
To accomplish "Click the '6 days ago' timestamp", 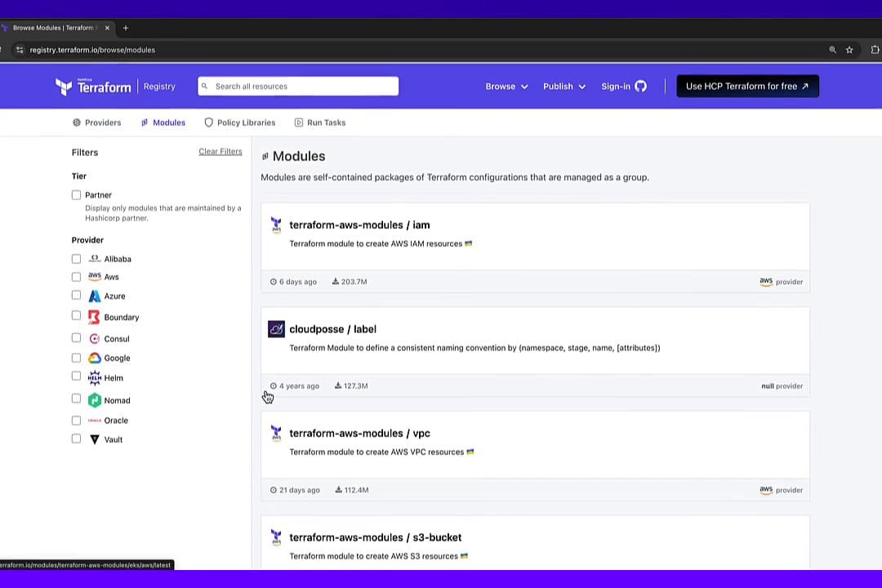I will [x=293, y=281].
